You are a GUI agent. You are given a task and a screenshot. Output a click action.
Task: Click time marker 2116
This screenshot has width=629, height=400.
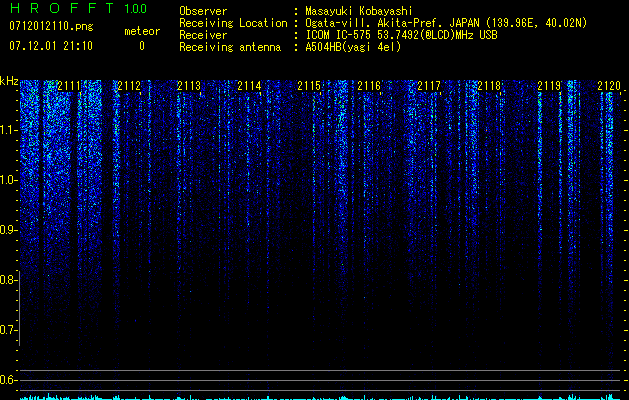pyautogui.click(x=369, y=86)
